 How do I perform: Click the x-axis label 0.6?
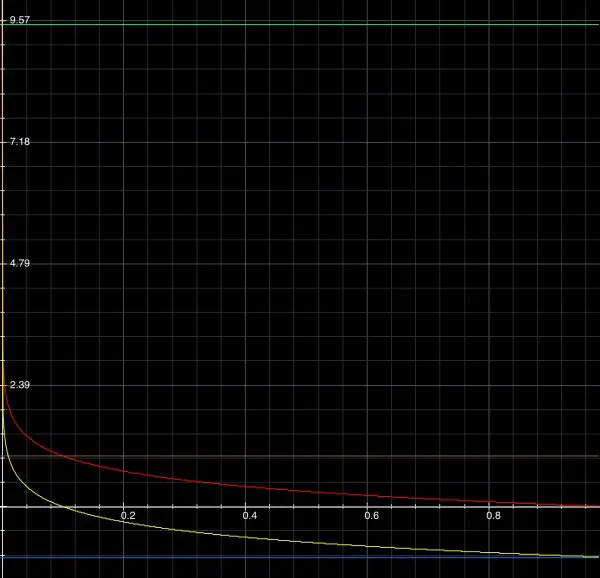click(x=372, y=516)
